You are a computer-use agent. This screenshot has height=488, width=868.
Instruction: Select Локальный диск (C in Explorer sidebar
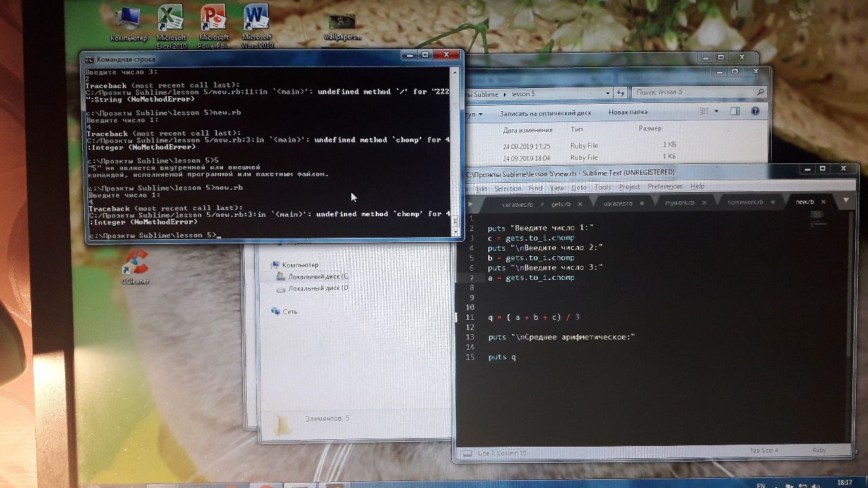pyautogui.click(x=312, y=277)
